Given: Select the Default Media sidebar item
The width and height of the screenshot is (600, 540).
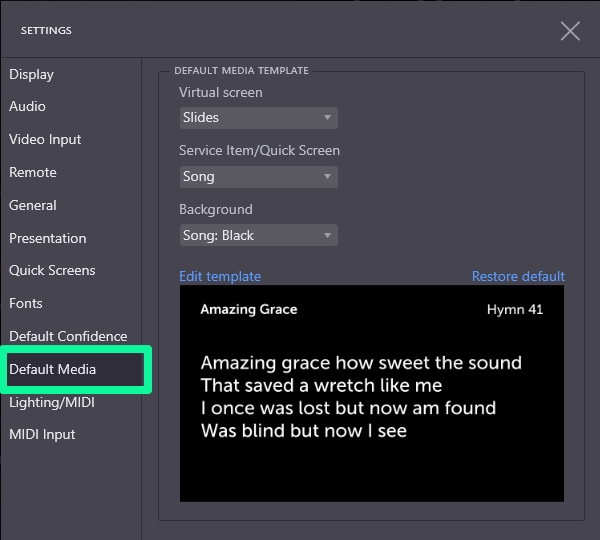Looking at the screenshot, I should 53,369.
